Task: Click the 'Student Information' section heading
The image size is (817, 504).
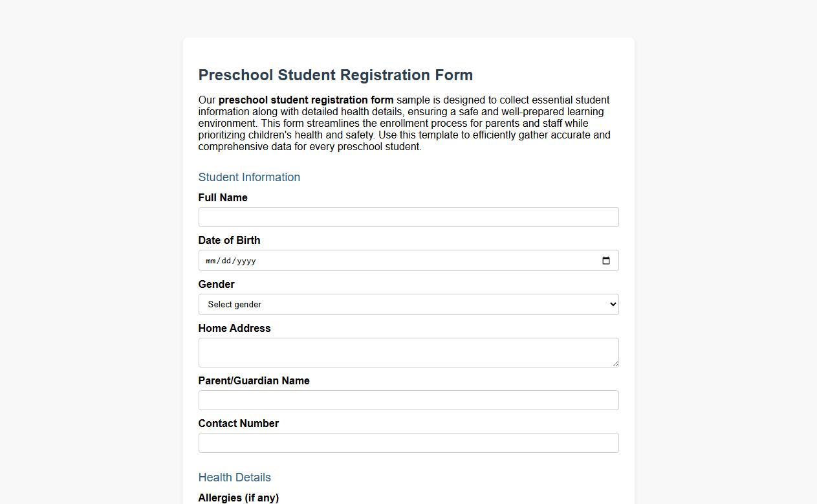Action: tap(249, 177)
